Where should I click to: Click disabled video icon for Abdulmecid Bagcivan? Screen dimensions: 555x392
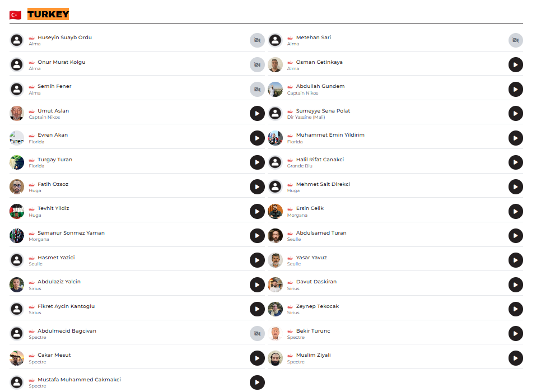[x=257, y=334]
